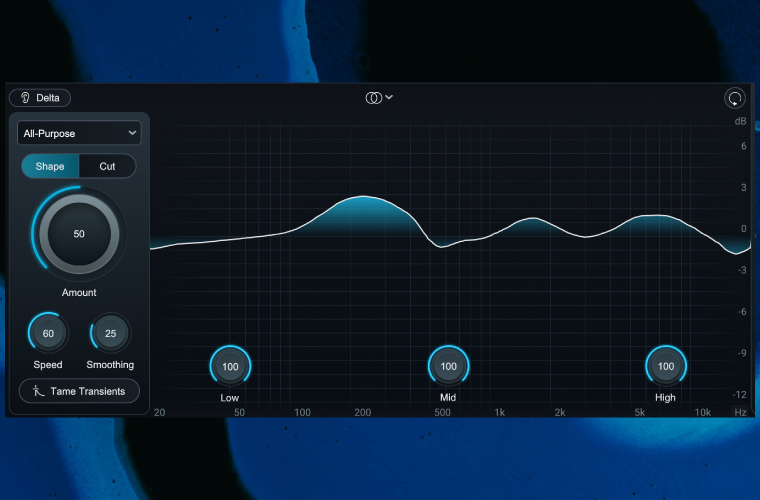Click the large Amount knob set to 50
Viewport: 760px width, 500px height.
79,233
